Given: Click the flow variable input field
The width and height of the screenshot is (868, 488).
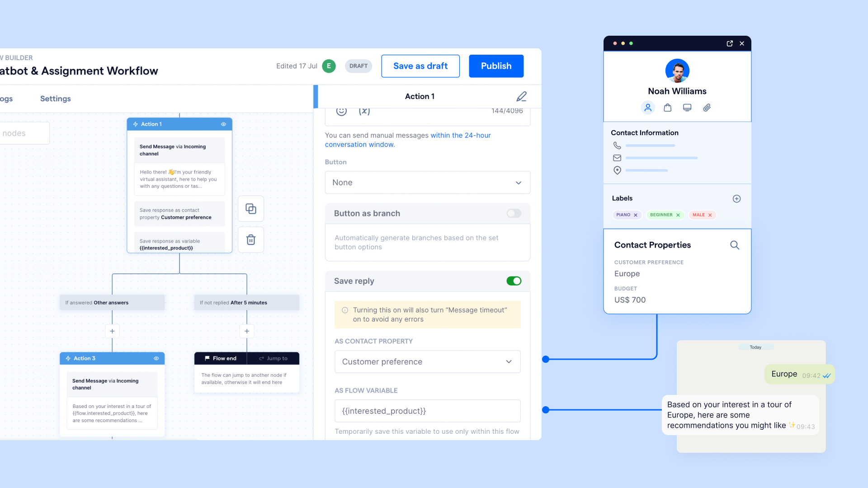Looking at the screenshot, I should [x=427, y=411].
